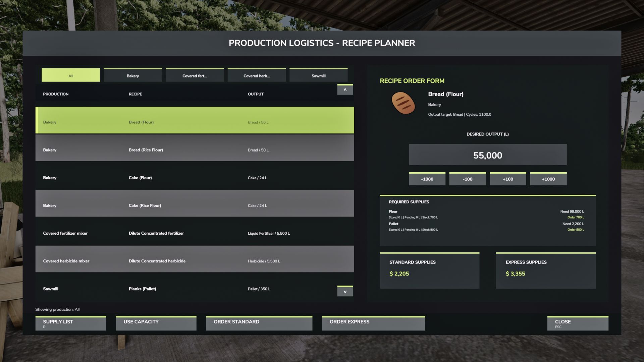Click 'Output target: Bread | Cycles: 1100.0' text
644x362 pixels.
(460, 115)
